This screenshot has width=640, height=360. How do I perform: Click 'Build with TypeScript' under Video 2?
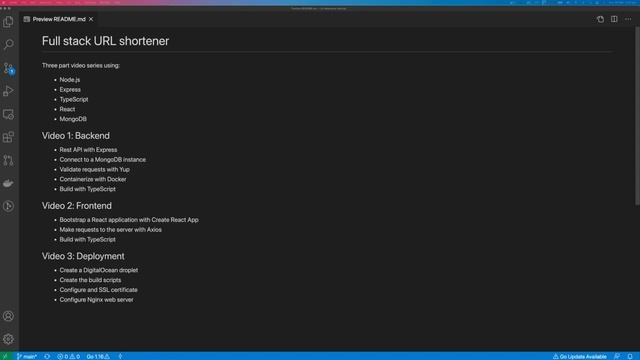coord(87,239)
